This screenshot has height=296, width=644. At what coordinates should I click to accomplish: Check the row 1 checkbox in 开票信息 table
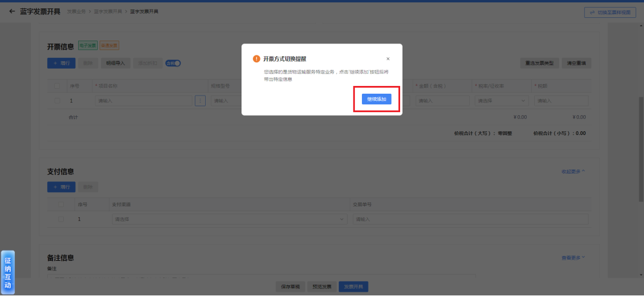[57, 101]
